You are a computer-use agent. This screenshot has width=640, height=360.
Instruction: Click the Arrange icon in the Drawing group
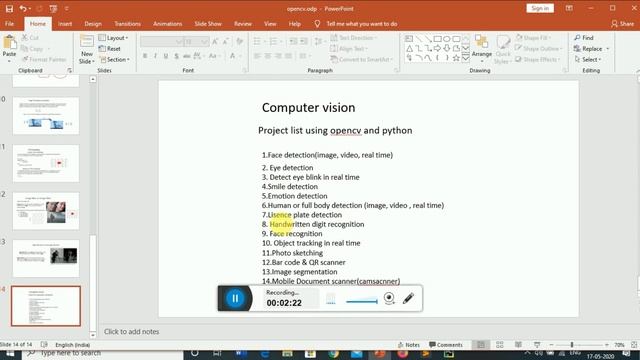[x=482, y=42]
